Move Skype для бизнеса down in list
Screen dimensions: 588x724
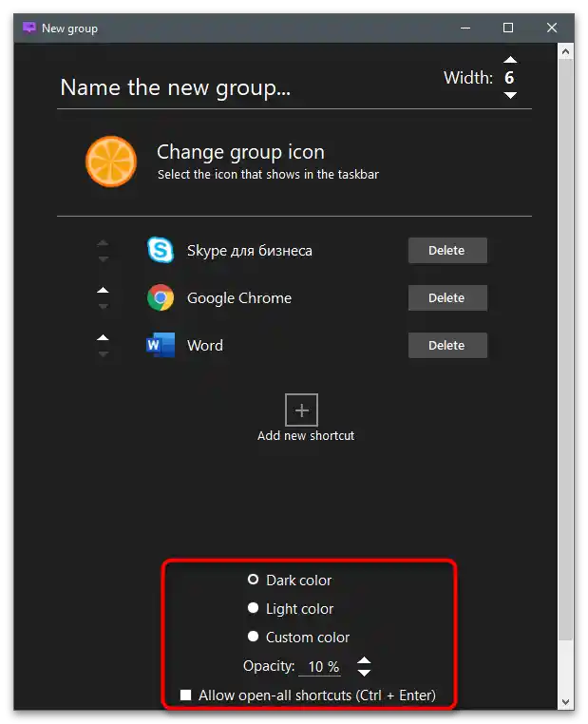click(x=103, y=258)
